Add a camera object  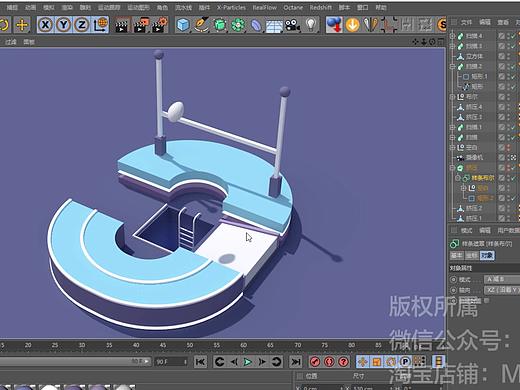292,25
